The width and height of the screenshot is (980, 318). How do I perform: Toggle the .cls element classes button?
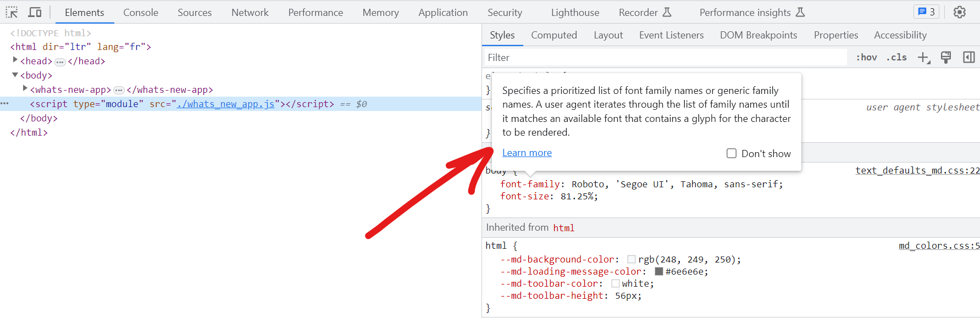(x=896, y=58)
